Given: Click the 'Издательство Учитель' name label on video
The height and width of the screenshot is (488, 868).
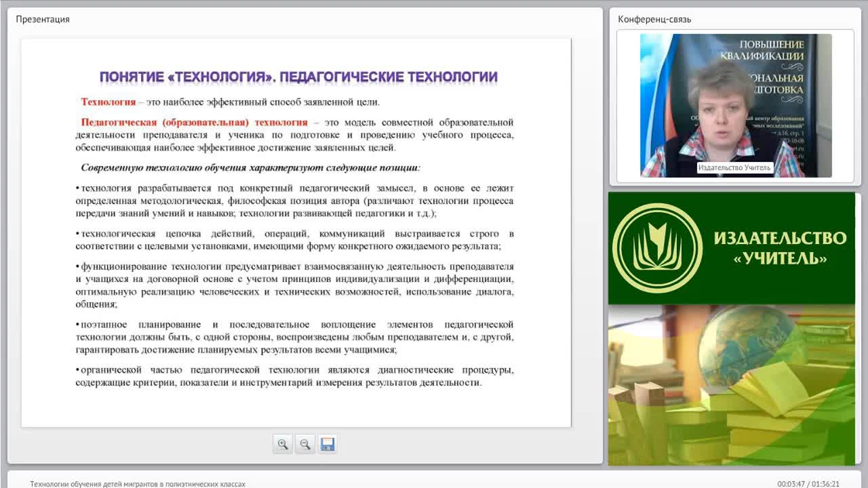Looking at the screenshot, I should (734, 167).
